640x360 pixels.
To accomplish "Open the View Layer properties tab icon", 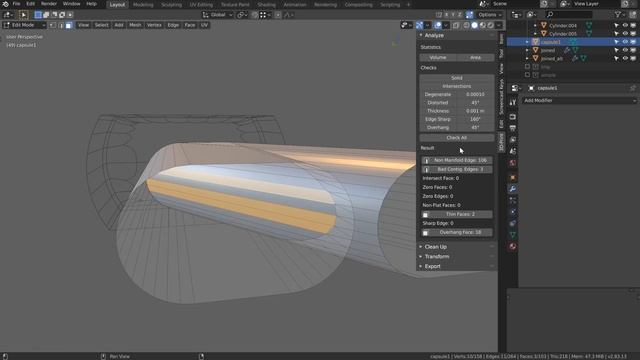I will click(513, 140).
